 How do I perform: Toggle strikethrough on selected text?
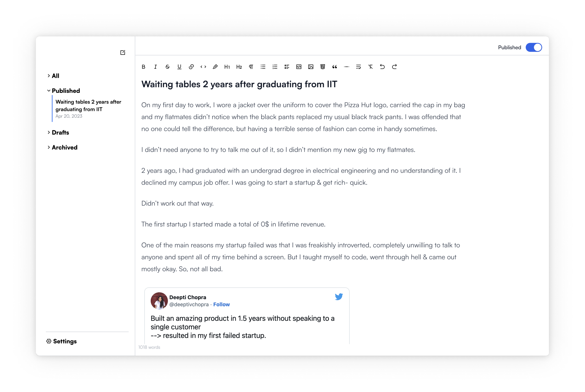[168, 66]
